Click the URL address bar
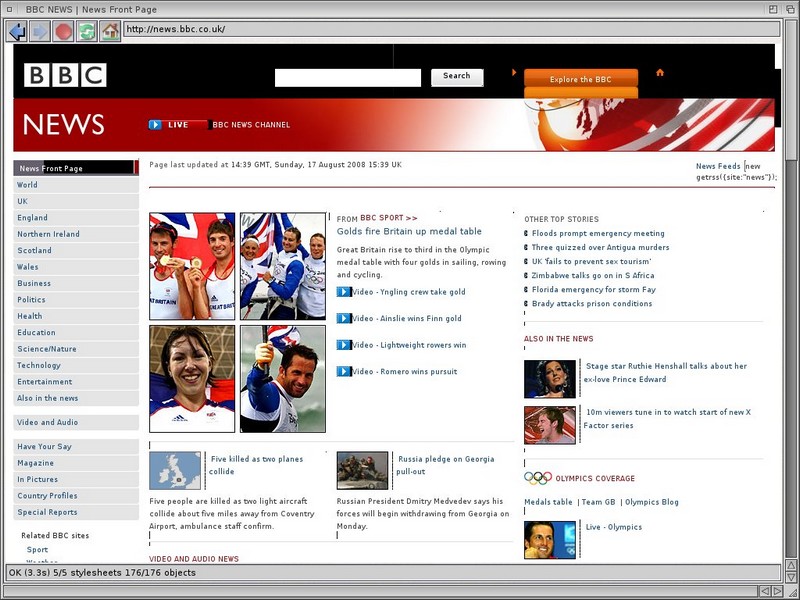This screenshot has height=600, width=800. pyautogui.click(x=450, y=29)
